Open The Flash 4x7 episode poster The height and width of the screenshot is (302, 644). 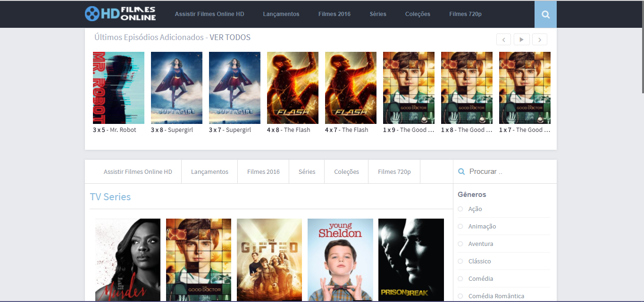pos(351,88)
